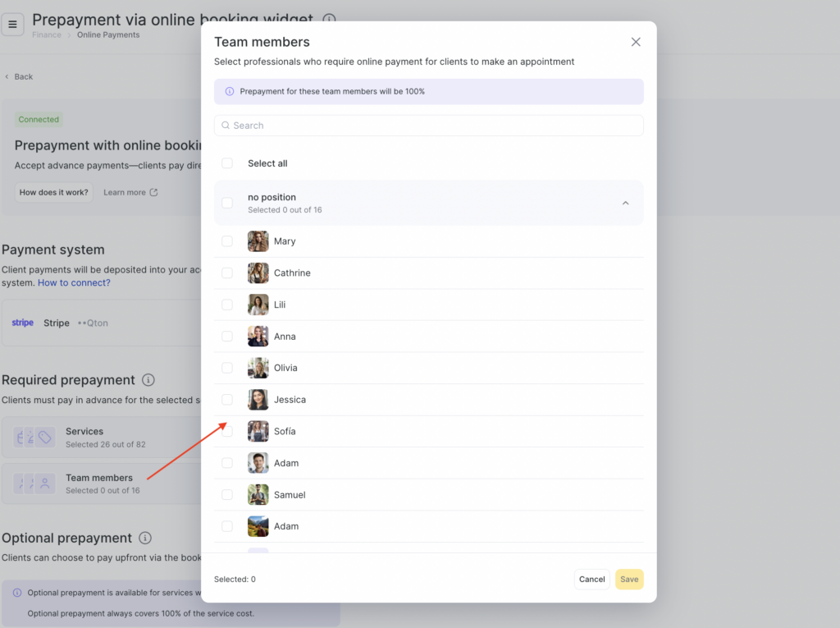Click the info icon beside Optional prepayment

coord(145,539)
